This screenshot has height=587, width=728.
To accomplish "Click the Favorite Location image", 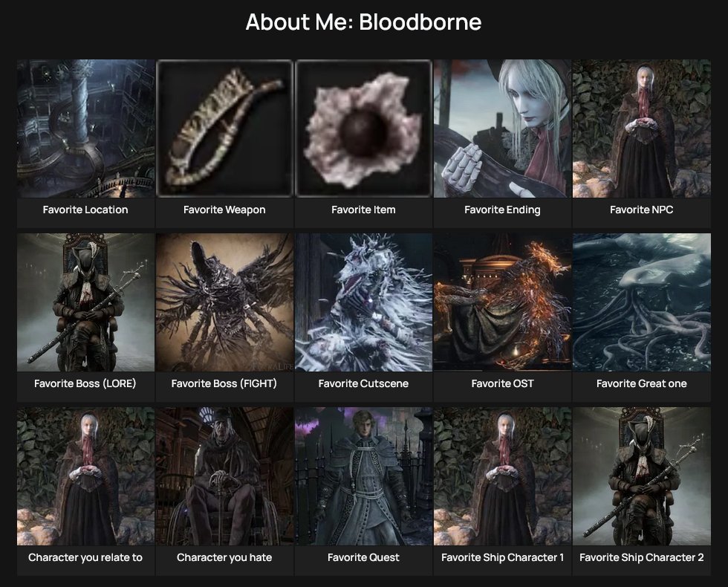I will click(x=86, y=129).
